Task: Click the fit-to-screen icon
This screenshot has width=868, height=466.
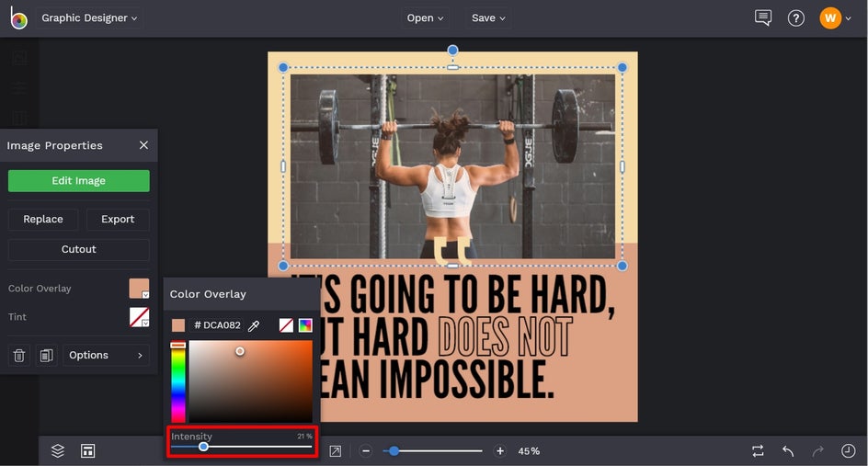Action: (x=336, y=451)
